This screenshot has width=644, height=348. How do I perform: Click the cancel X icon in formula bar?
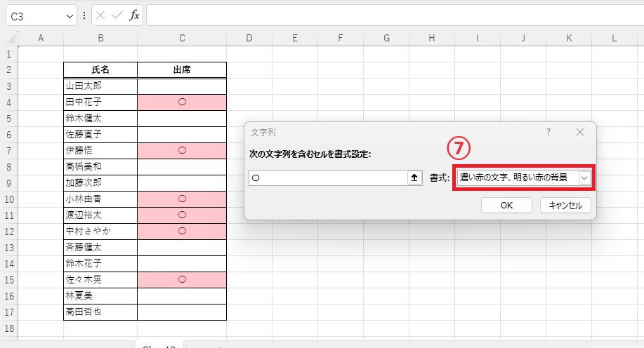tap(100, 15)
